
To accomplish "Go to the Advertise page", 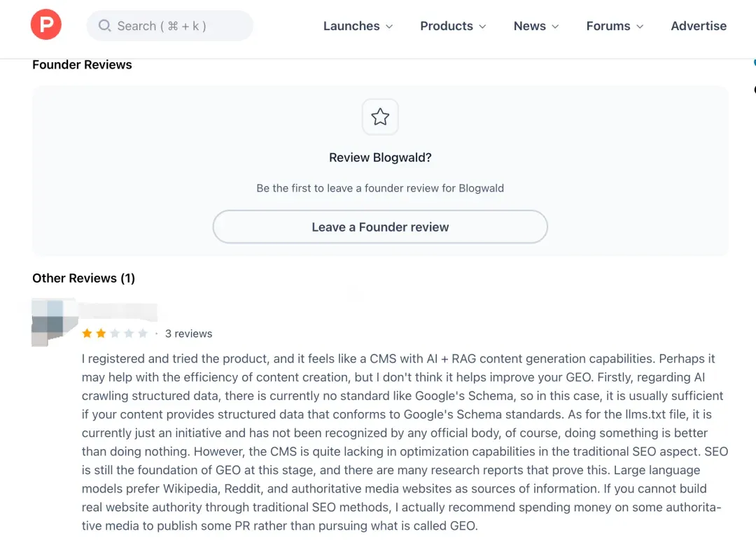I will [x=699, y=26].
